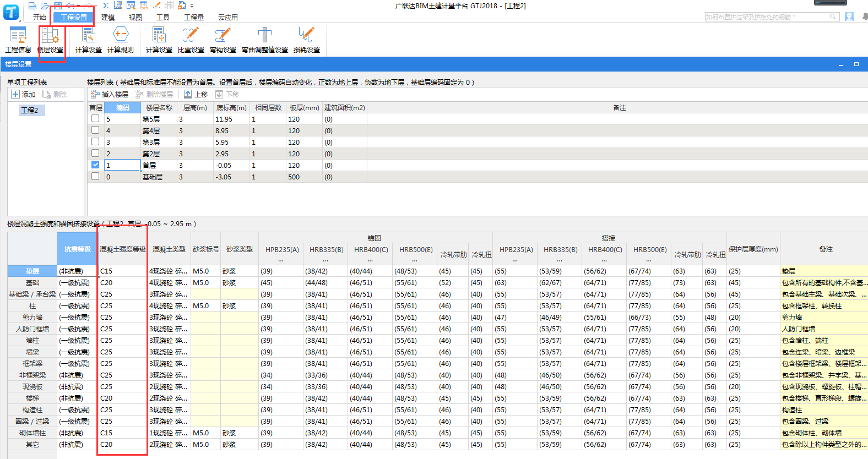Open the ellipsis under anchorage HPB235(A) header

pos(281,260)
